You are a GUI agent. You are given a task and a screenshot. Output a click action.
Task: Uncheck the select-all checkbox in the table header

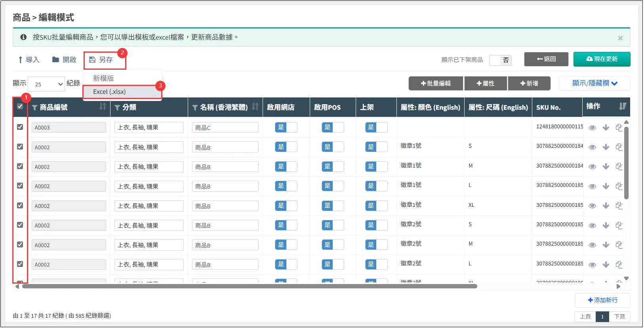20,106
